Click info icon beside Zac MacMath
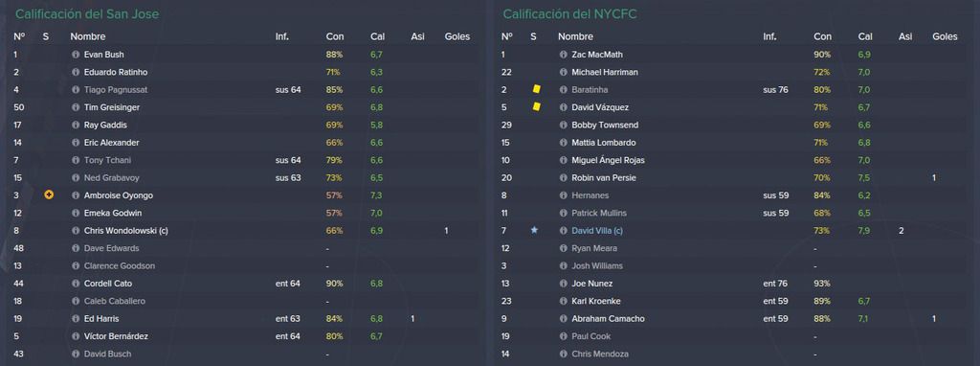 click(x=563, y=55)
